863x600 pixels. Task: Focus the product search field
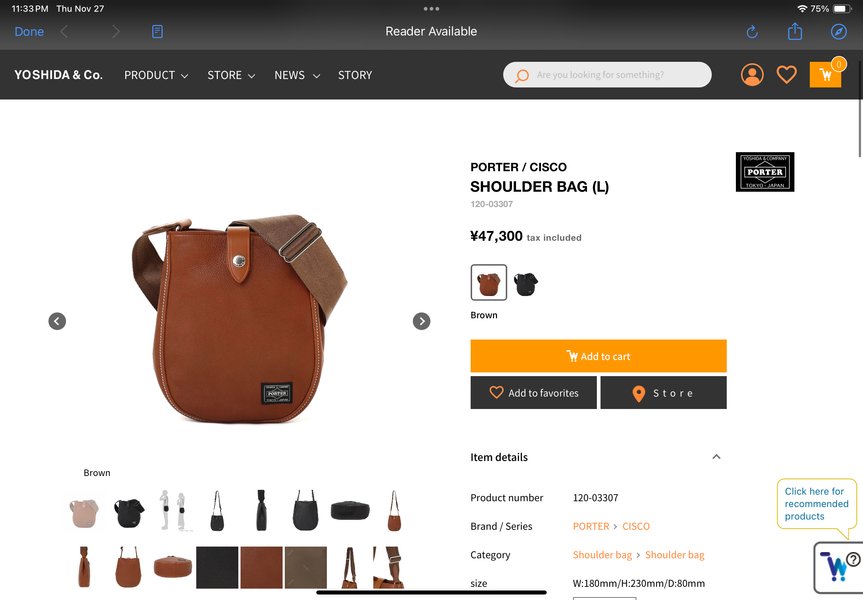click(607, 74)
